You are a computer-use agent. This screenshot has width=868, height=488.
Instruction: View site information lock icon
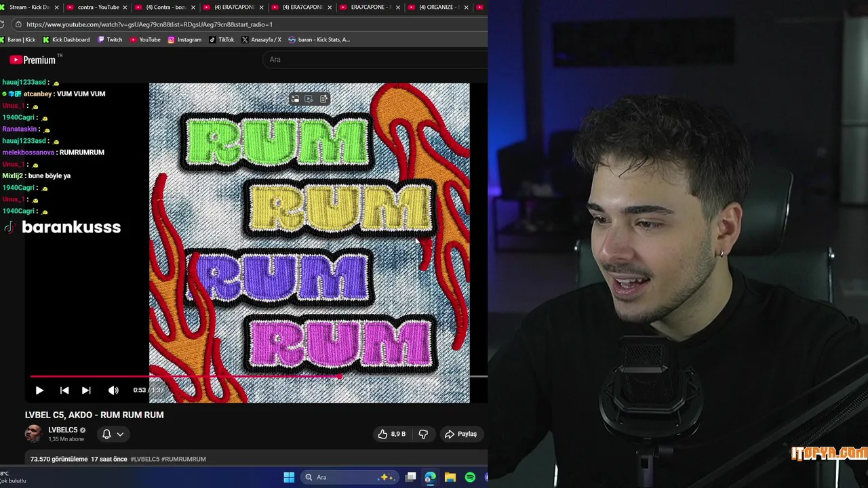click(18, 24)
